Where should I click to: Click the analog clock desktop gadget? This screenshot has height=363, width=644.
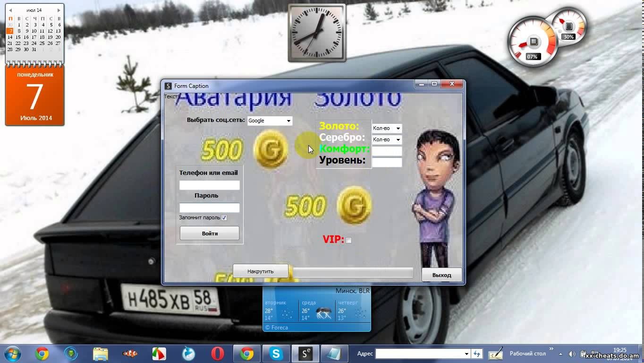tap(317, 33)
